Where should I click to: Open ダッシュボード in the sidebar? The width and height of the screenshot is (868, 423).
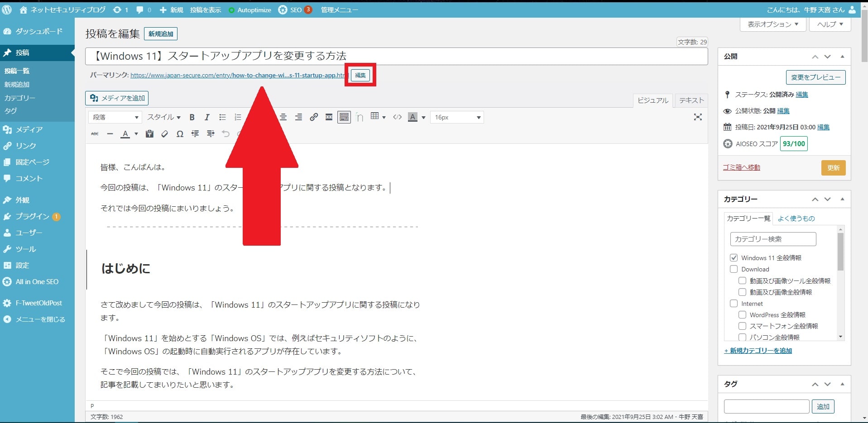tap(37, 31)
